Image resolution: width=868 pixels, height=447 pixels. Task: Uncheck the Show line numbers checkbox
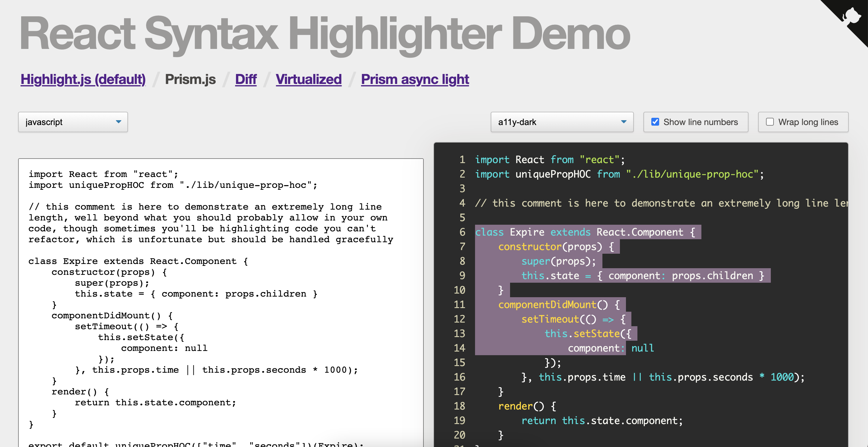coord(655,122)
